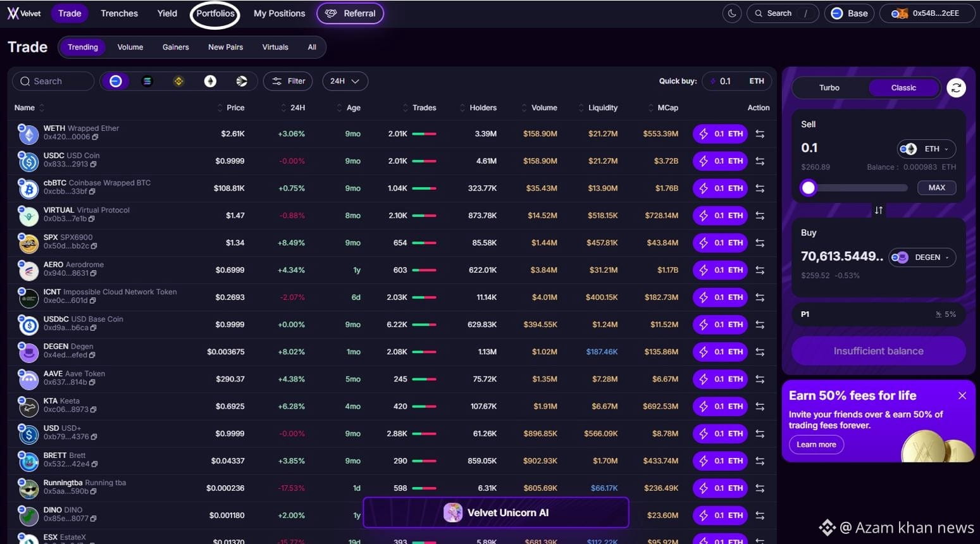
Task: Click the slippage icon beside 5%
Action: point(938,314)
